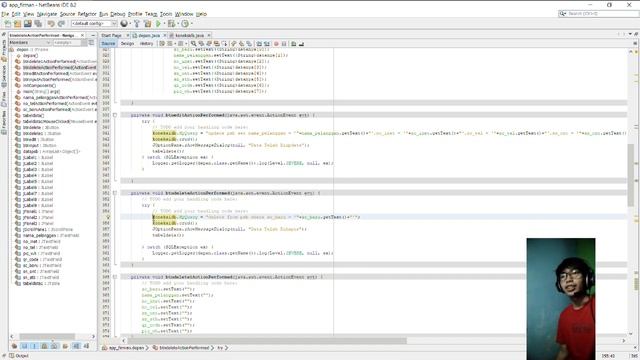Open the Members dropdown in the Navigator
The image size is (640, 360).
(x=30, y=42)
